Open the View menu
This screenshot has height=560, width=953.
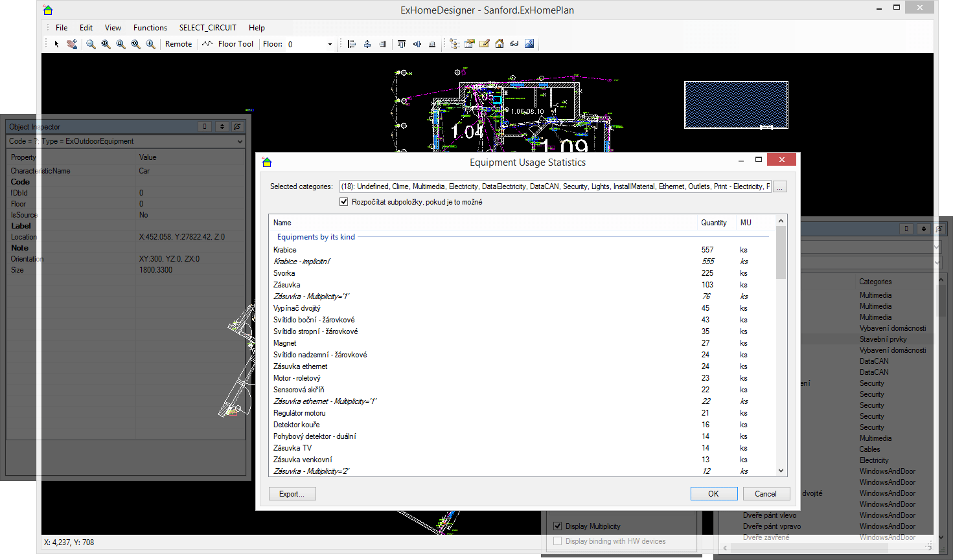tap(113, 28)
